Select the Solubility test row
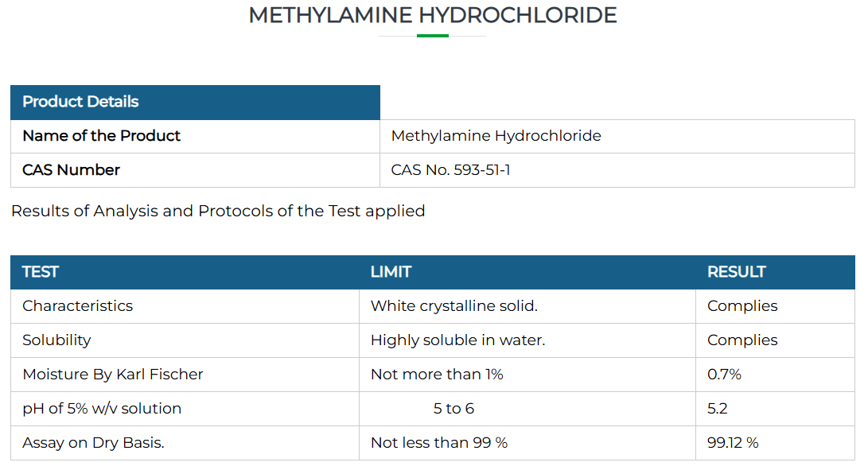The width and height of the screenshot is (868, 470). (433, 340)
